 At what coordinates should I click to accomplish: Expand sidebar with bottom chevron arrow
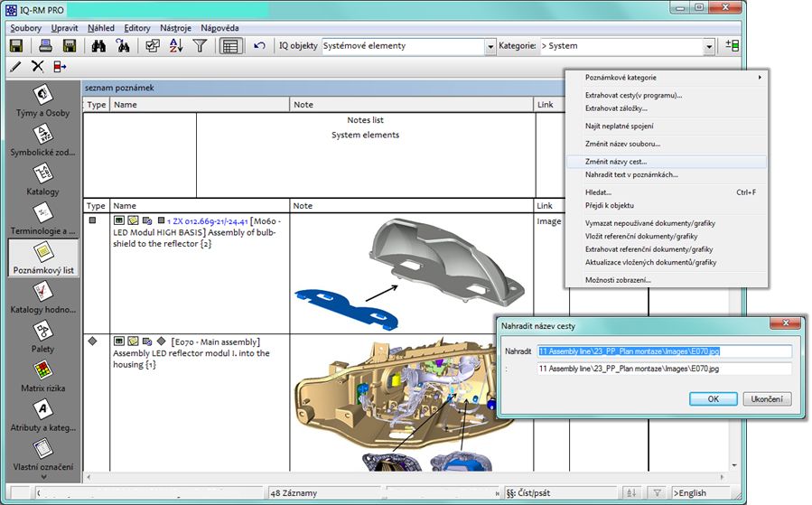tap(43, 476)
